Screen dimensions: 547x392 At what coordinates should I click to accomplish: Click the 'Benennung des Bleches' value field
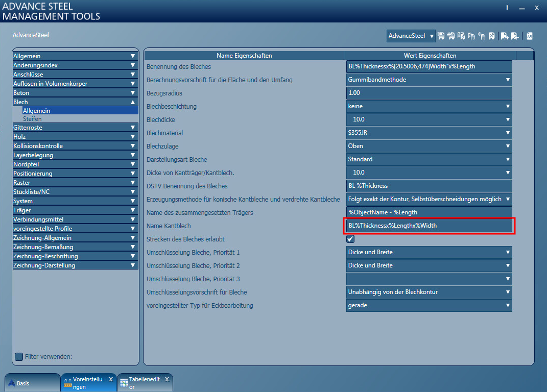[429, 67]
